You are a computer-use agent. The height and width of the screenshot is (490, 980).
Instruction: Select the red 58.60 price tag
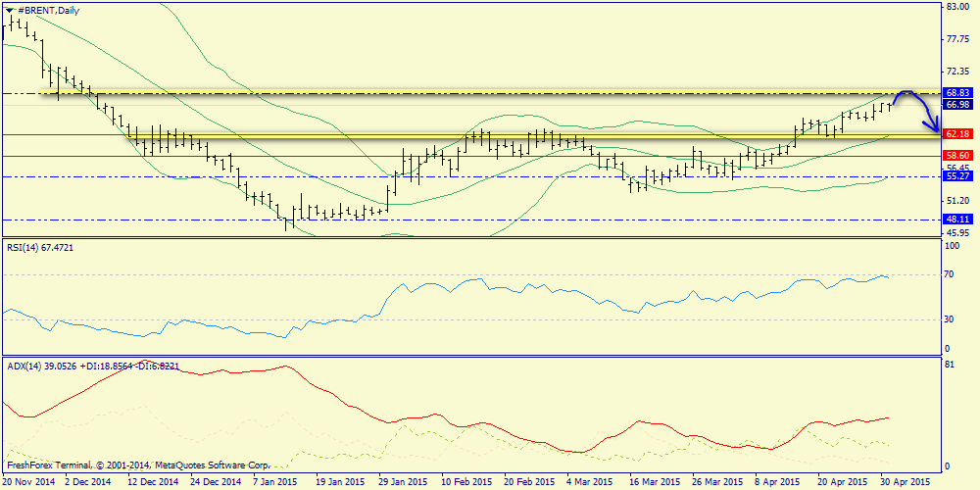coord(956,156)
